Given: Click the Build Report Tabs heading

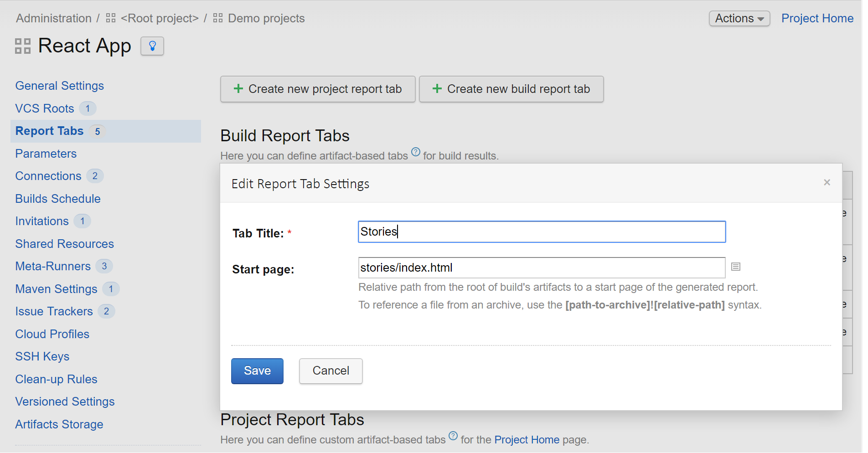Looking at the screenshot, I should [285, 136].
